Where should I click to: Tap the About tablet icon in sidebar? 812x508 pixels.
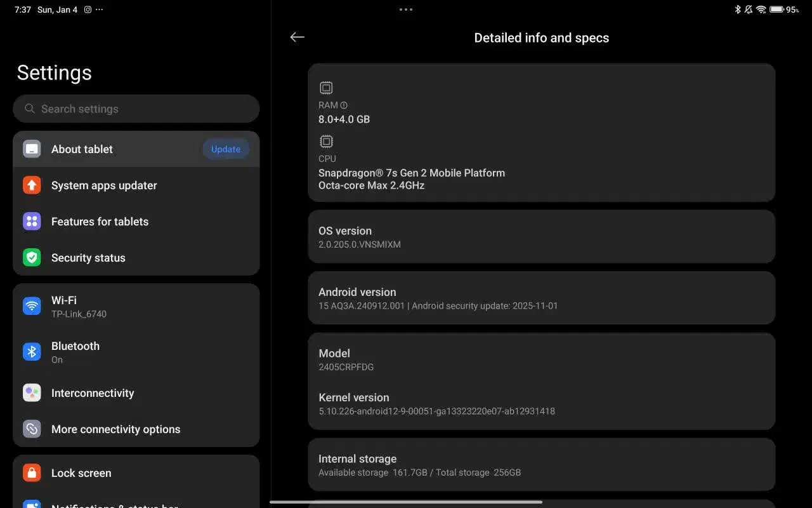click(32, 149)
